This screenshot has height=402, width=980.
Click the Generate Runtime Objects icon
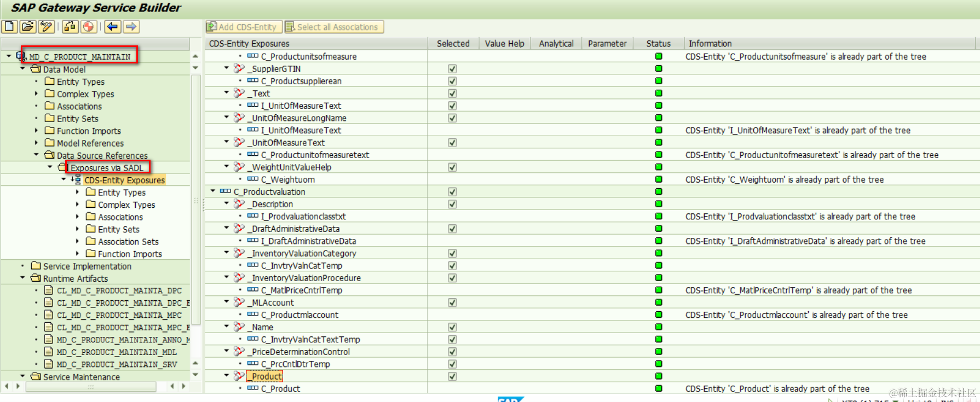(89, 26)
